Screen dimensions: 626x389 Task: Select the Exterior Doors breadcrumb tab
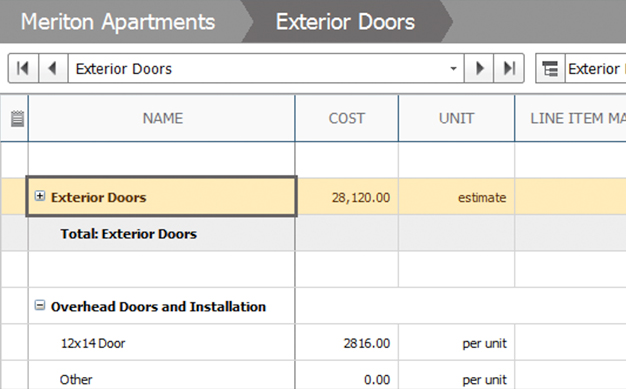pos(345,22)
